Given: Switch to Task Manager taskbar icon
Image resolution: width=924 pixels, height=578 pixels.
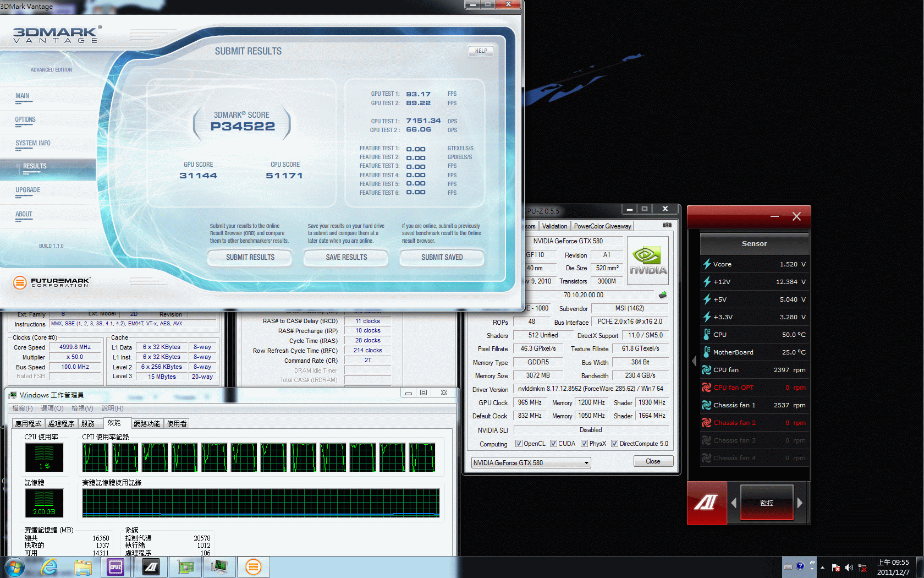Looking at the screenshot, I should coord(219,567).
